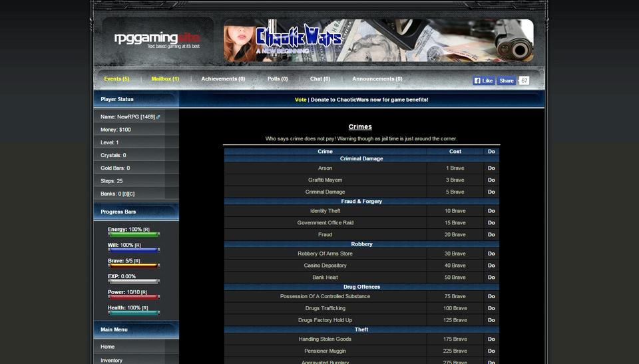The image size is (639, 364).
Task: Go to Achievements (0)
Action: tap(223, 79)
